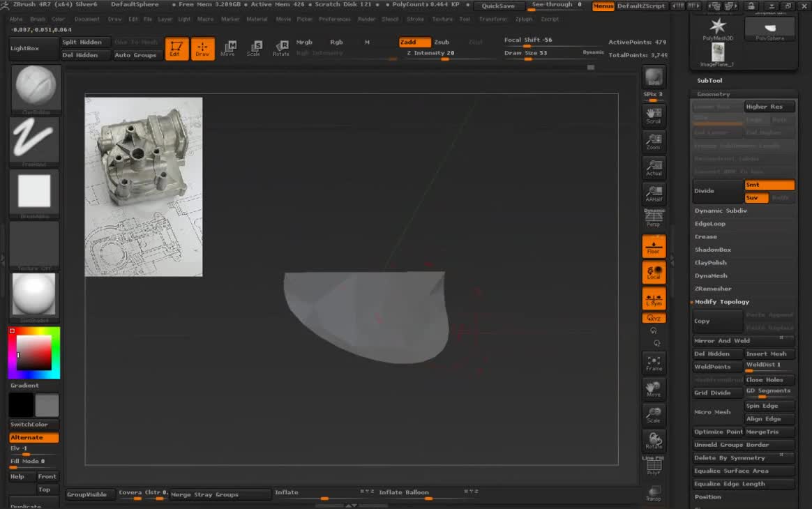Select the Draw mode icon
Viewport: 812px width, 509px height.
(x=202, y=49)
